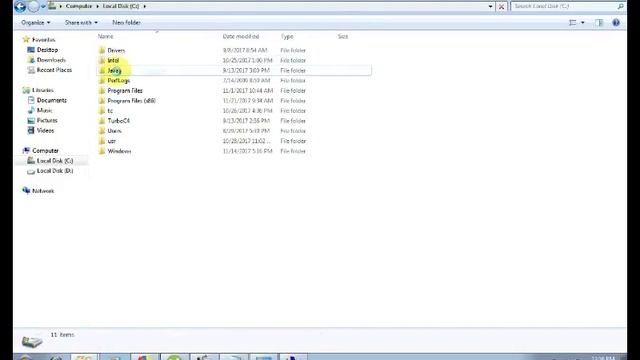Image resolution: width=640 pixels, height=360 pixels.
Task: Click the refresh/stop button beside the address bar
Action: coord(501,7)
